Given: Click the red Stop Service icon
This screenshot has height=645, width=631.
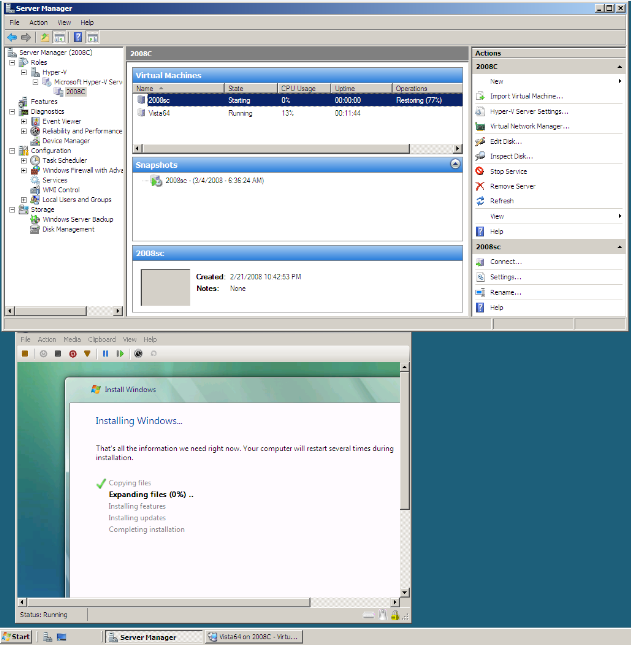Looking at the screenshot, I should 480,171.
